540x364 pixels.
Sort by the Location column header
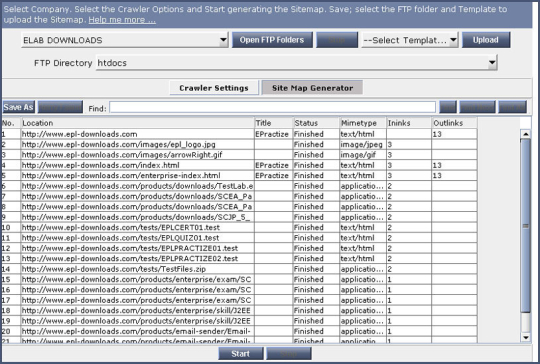tap(137, 123)
